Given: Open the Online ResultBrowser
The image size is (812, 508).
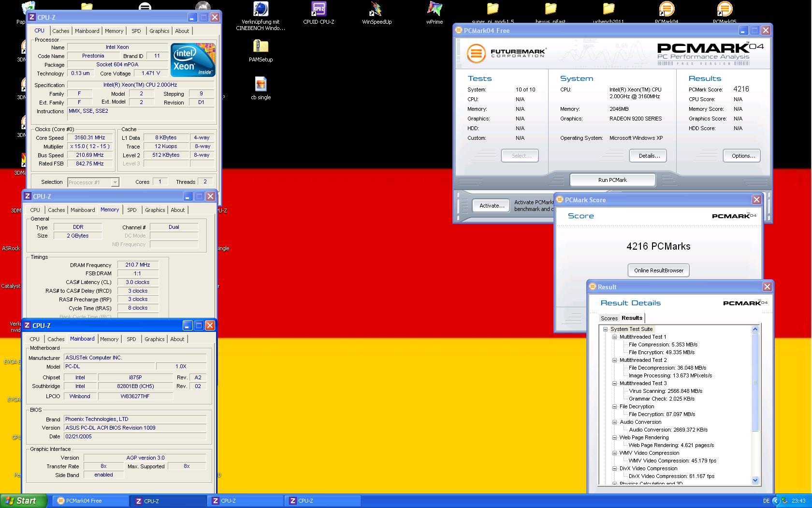Looking at the screenshot, I should coord(658,270).
